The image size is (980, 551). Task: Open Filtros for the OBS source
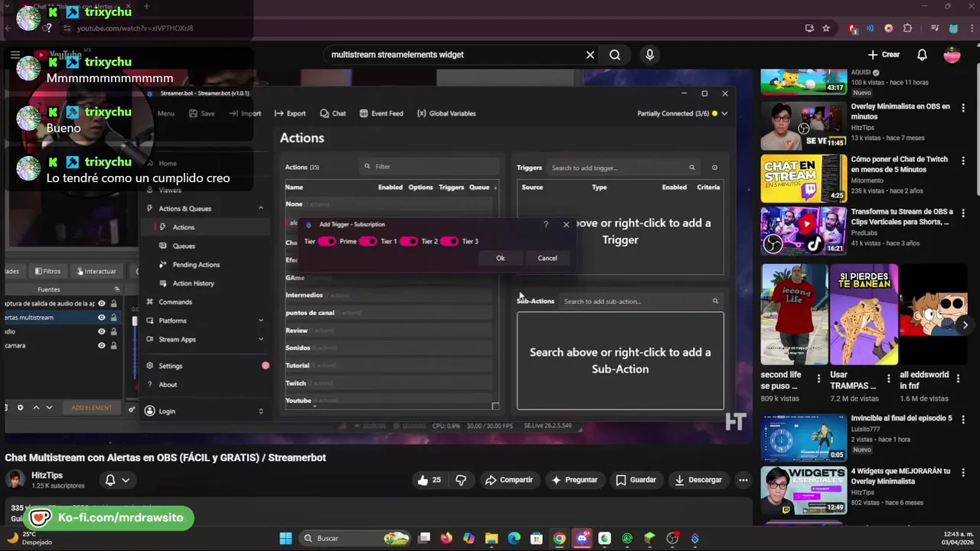tap(47, 271)
